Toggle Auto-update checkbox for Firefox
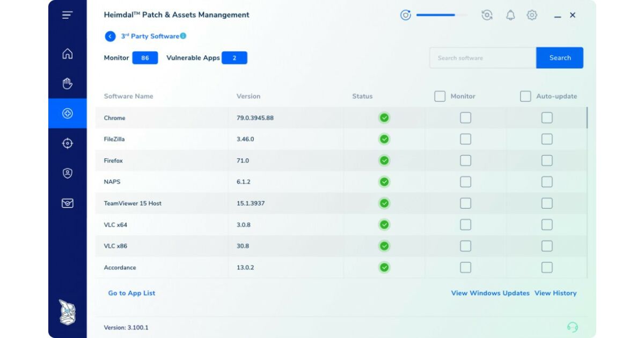644x338 pixels. click(x=546, y=160)
